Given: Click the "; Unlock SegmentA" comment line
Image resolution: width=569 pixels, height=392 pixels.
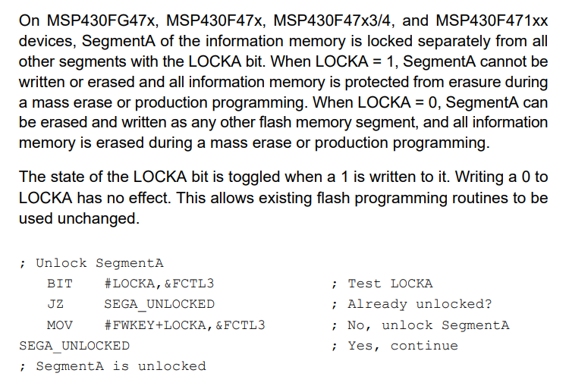Looking at the screenshot, I should (x=92, y=263).
